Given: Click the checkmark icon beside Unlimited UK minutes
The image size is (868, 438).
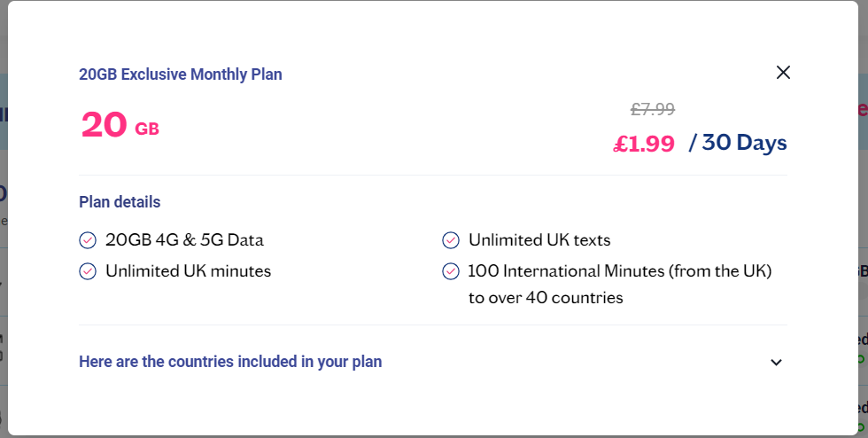Looking at the screenshot, I should click(x=88, y=271).
